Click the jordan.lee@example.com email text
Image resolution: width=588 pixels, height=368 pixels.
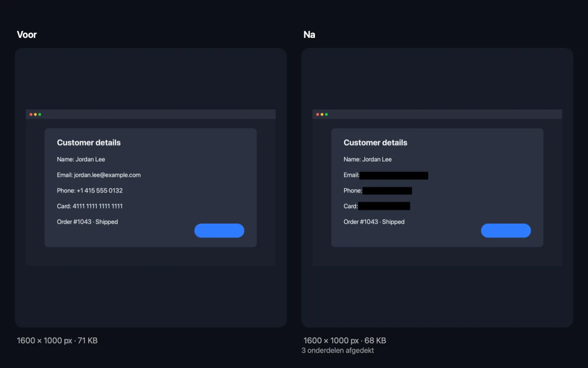(108, 175)
